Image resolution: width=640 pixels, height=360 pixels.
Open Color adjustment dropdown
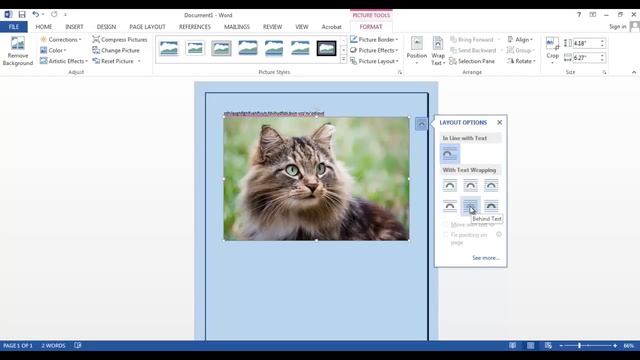[53, 50]
